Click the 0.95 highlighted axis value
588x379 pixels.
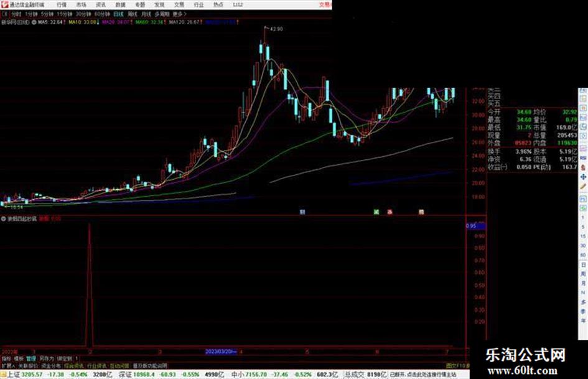click(x=475, y=227)
